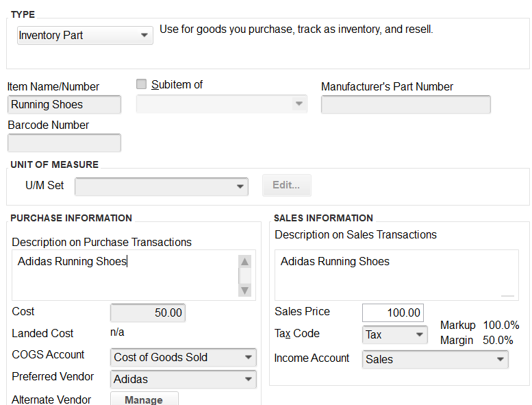Expand the Income Account Sales dropdown

[x=435, y=360]
